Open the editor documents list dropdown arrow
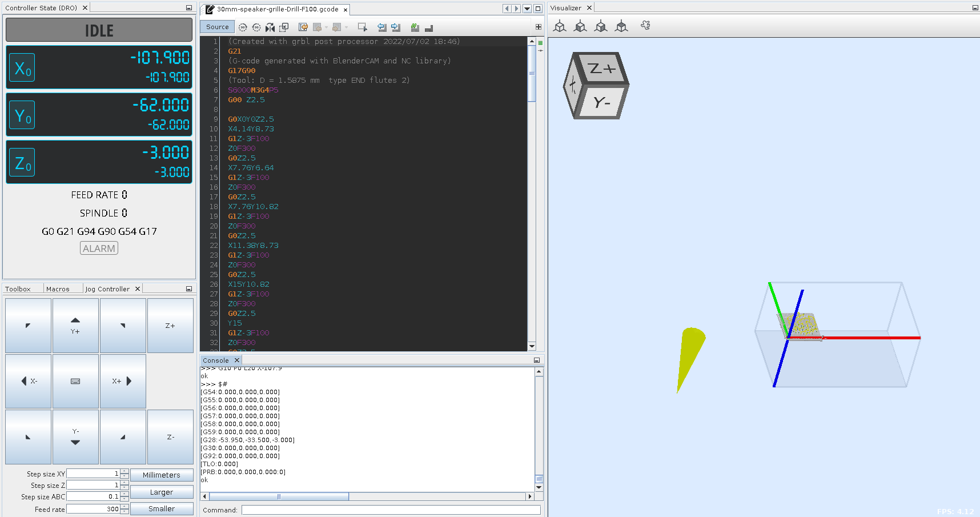The height and width of the screenshot is (517, 980). point(527,9)
